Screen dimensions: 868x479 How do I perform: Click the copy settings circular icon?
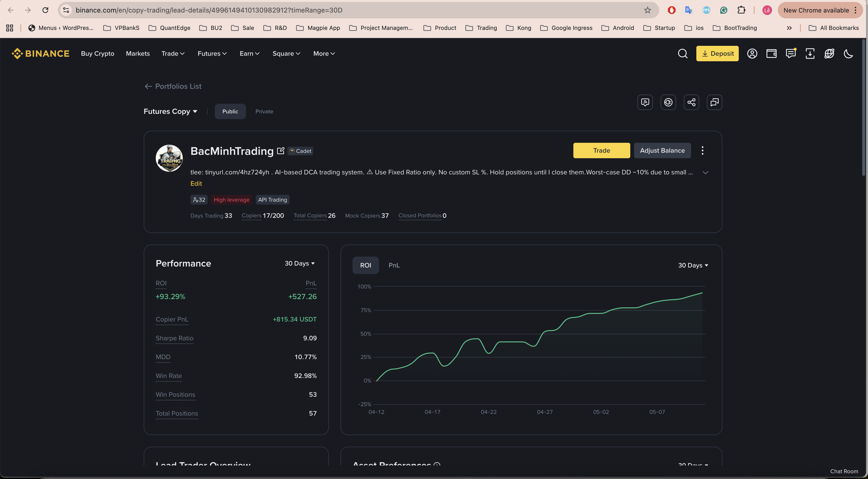tap(668, 102)
